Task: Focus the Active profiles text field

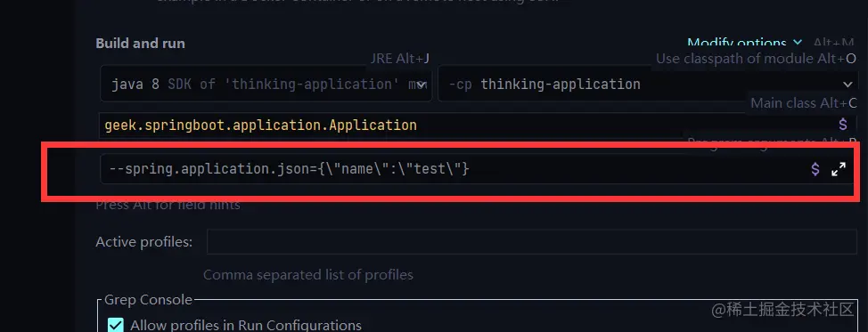Action: click(x=531, y=242)
